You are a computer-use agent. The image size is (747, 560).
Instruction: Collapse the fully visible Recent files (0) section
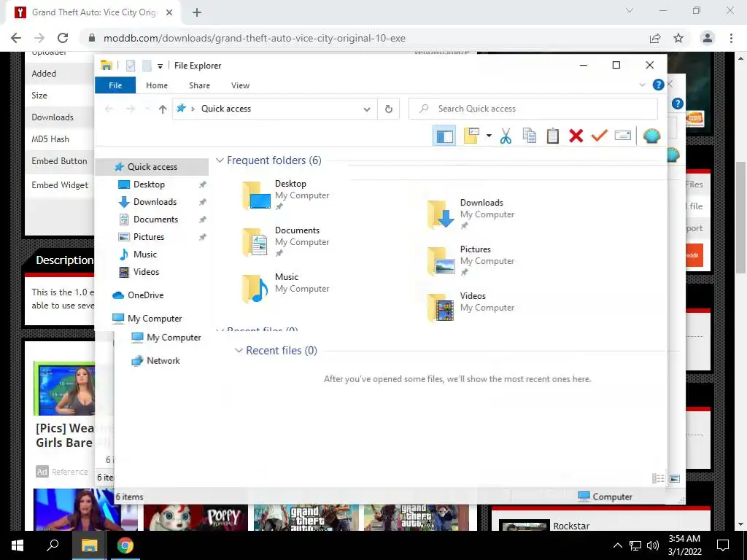239,351
